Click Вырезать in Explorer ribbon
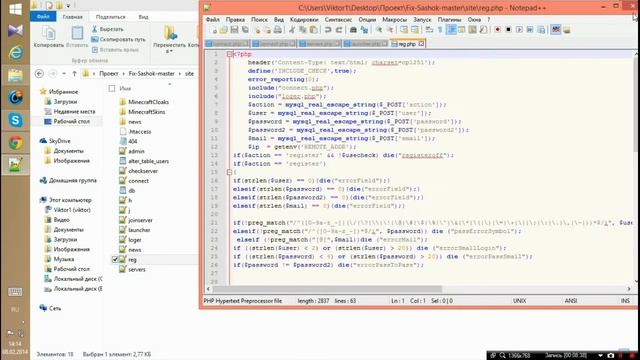This screenshot has width=640, height=360. click(107, 29)
